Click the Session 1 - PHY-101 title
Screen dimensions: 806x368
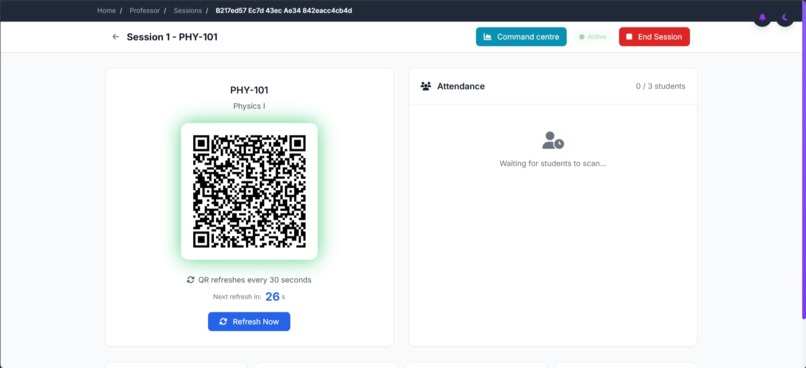coord(172,37)
